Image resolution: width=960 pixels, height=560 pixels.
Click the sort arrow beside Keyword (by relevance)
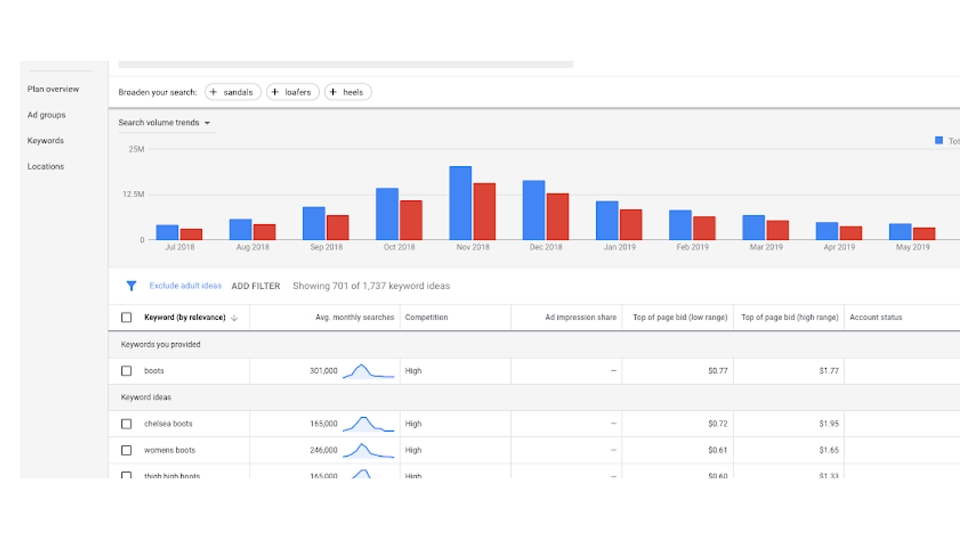click(234, 318)
